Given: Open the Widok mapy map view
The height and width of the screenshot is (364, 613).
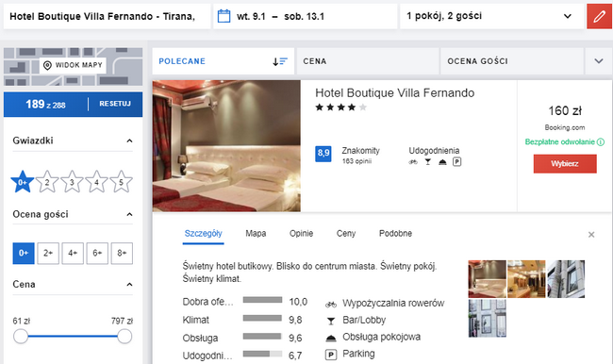Looking at the screenshot, I should point(74,65).
